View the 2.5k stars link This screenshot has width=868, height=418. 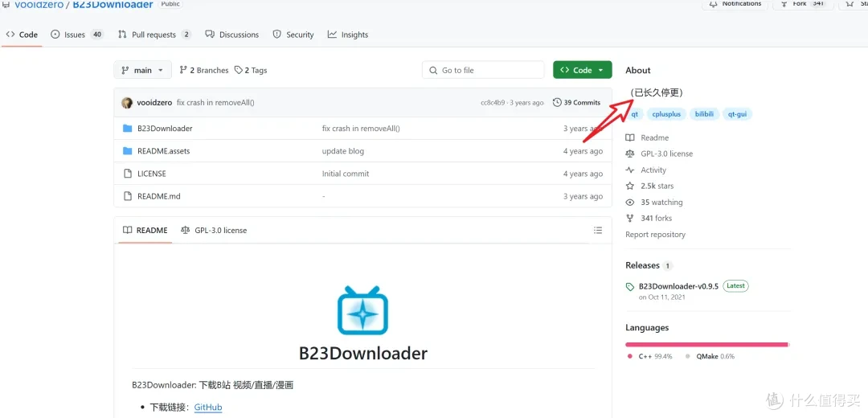click(x=657, y=186)
